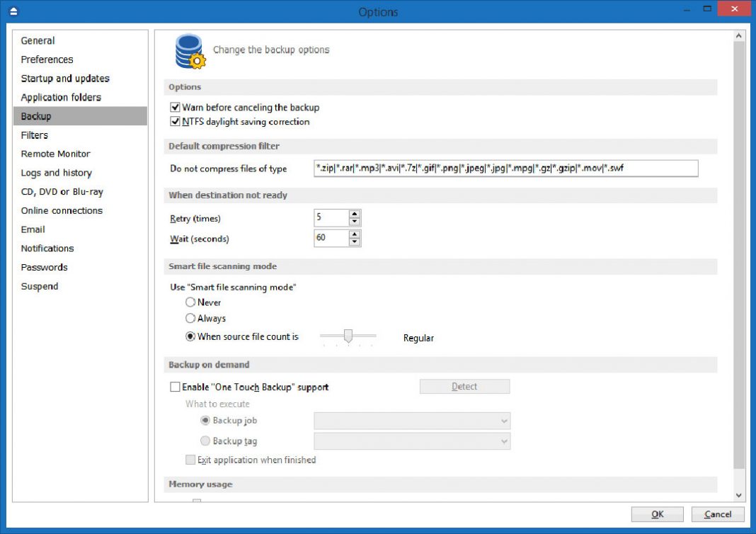Image resolution: width=756 pixels, height=534 pixels.
Task: Select 'Never' for smart file scanning
Action: (x=190, y=302)
